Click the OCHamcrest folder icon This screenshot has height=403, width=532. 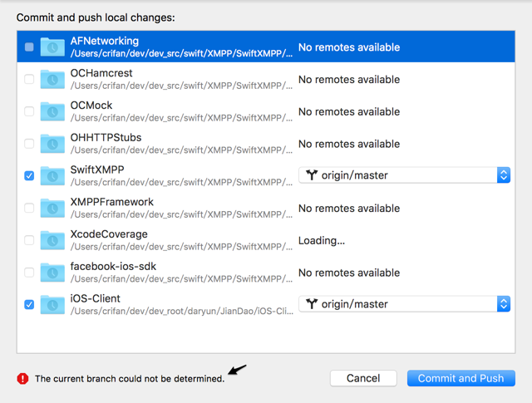(x=52, y=80)
